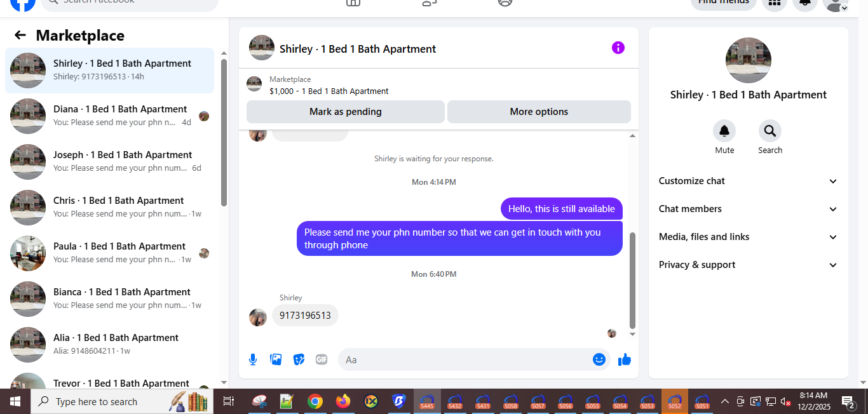868x414 pixels.
Task: Send a thumbs-up like
Action: 625,359
